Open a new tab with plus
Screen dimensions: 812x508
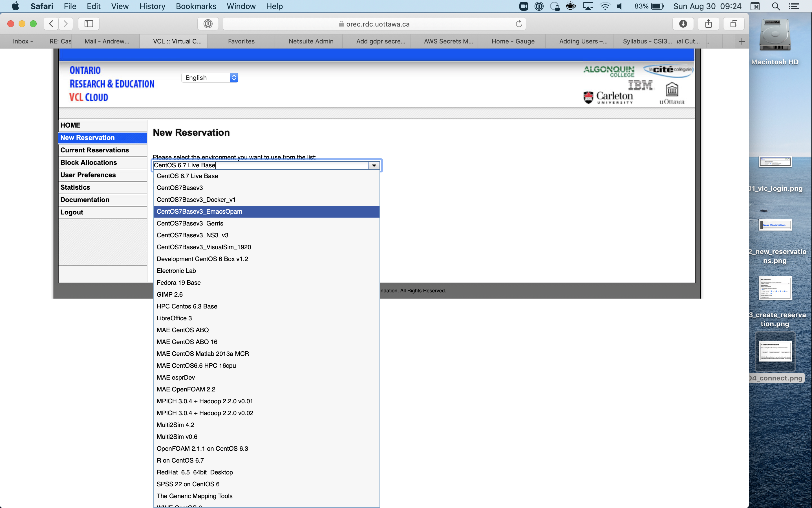point(742,41)
